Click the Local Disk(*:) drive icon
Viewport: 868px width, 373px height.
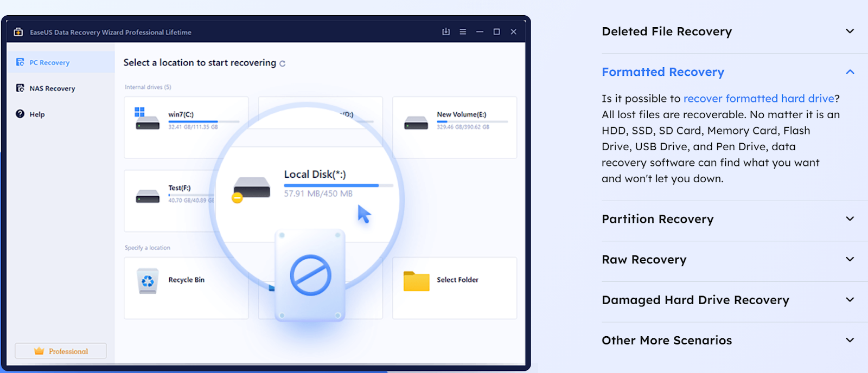pos(251,189)
